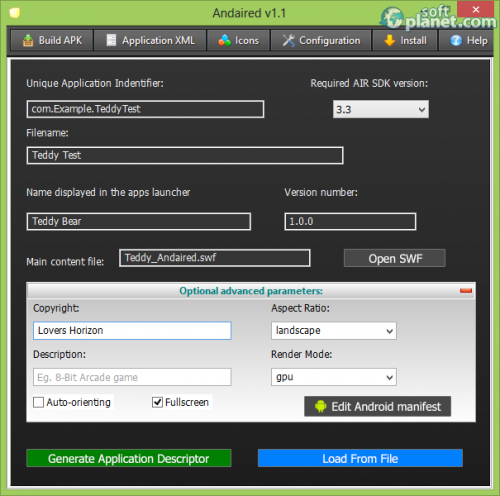Viewport: 500px width, 496px height.
Task: Uncheck the Fullscreen checkbox
Action: click(x=157, y=402)
